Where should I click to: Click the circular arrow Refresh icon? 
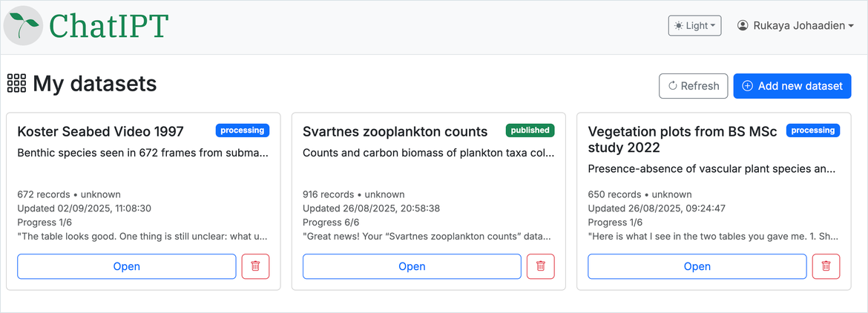click(673, 86)
